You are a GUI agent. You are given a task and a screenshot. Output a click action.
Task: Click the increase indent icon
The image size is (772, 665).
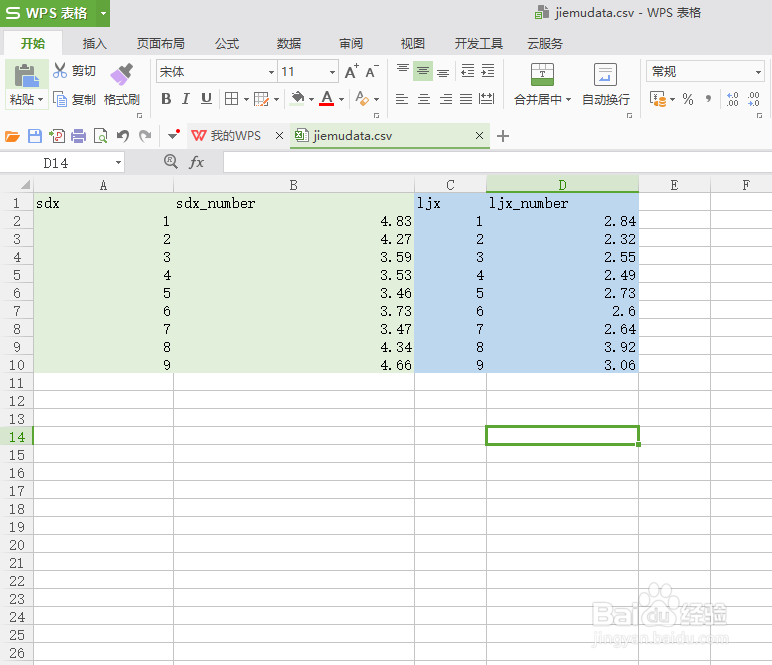pos(487,71)
